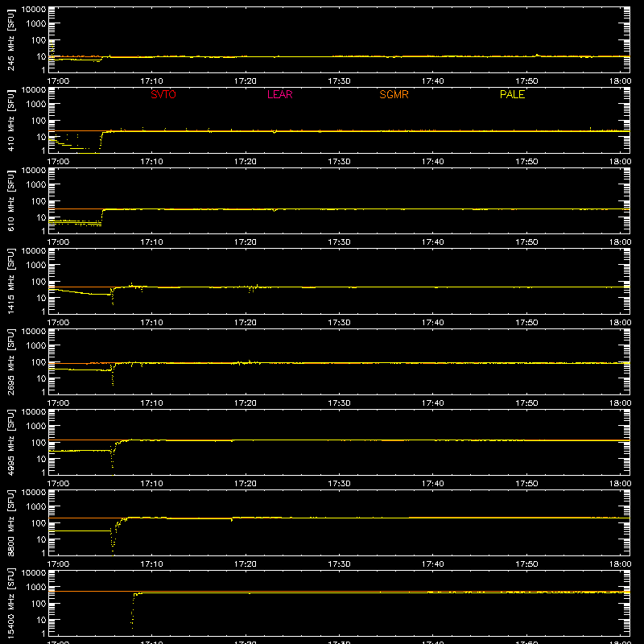Click the red SVTO station label
The width and height of the screenshot is (644, 644).
(x=163, y=94)
